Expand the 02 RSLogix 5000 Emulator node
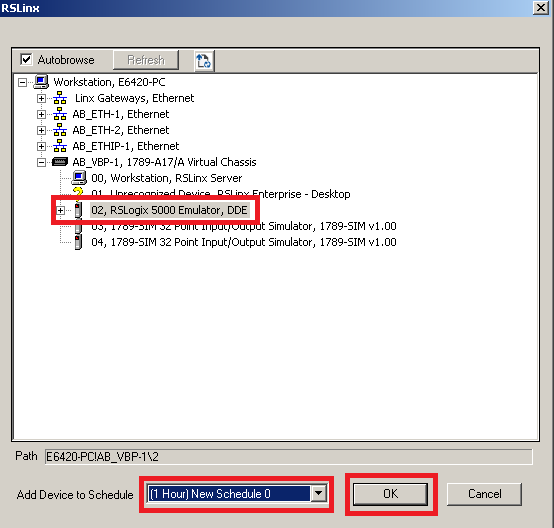This screenshot has height=528, width=554. click(x=60, y=211)
